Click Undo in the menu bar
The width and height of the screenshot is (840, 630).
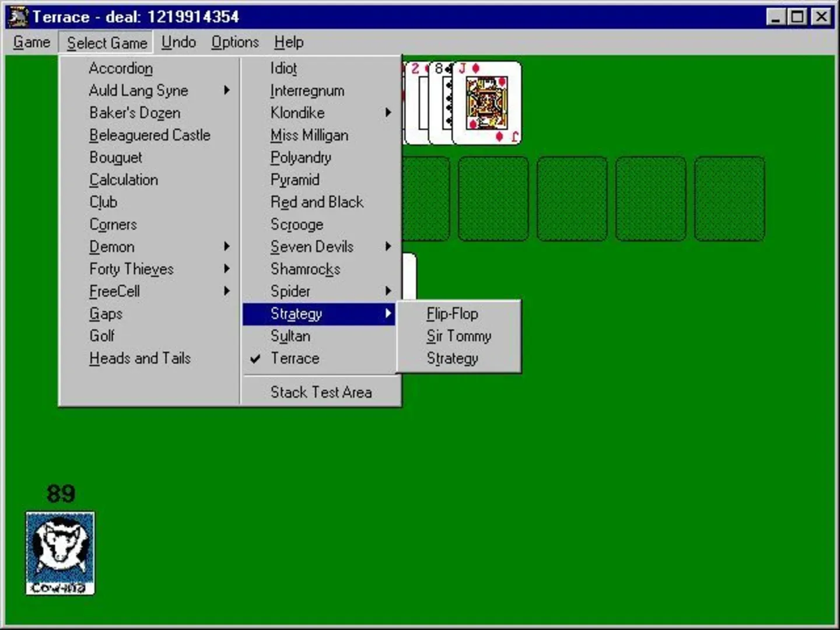[178, 43]
